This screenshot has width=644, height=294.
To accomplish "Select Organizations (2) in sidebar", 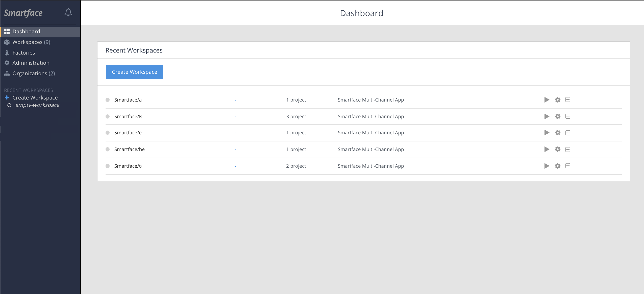I will pos(33,73).
